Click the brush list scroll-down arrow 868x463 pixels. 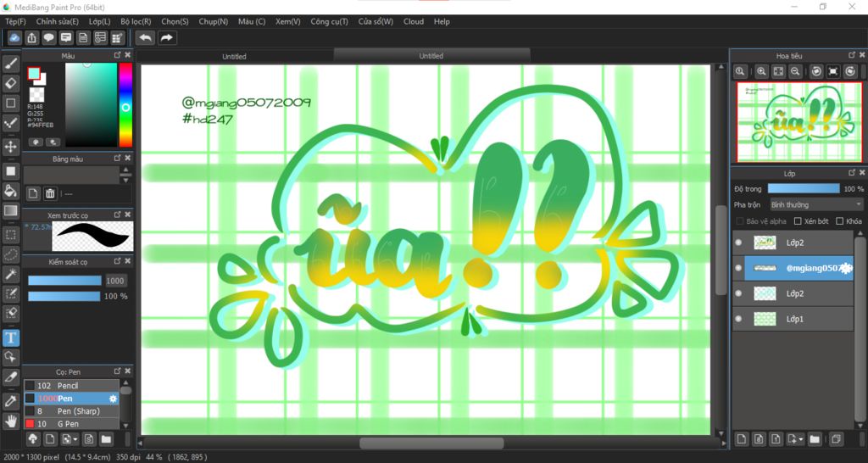[126, 426]
